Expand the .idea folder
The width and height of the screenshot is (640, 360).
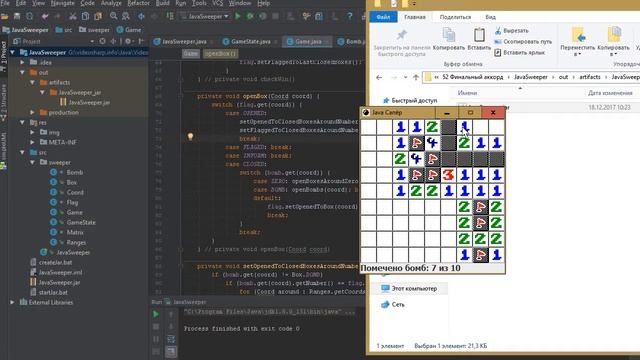pos(22,62)
